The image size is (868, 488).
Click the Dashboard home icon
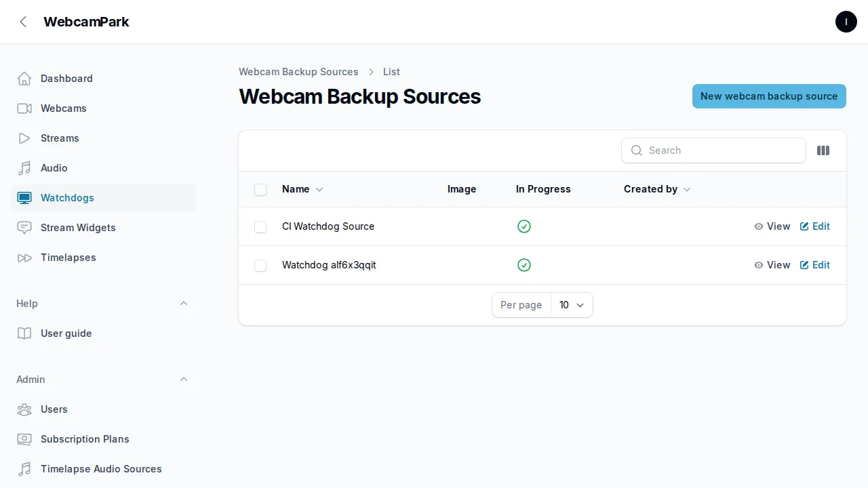(24, 79)
